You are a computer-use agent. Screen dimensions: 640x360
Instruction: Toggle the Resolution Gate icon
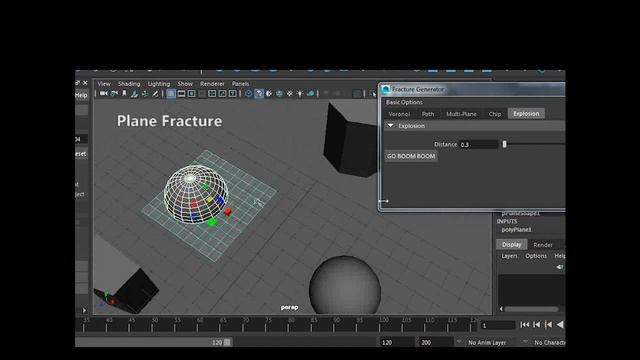[x=191, y=94]
